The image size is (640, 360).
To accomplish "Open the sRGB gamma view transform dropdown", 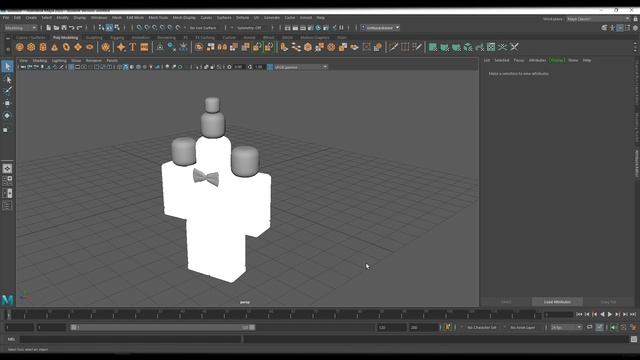I will pyautogui.click(x=300, y=67).
